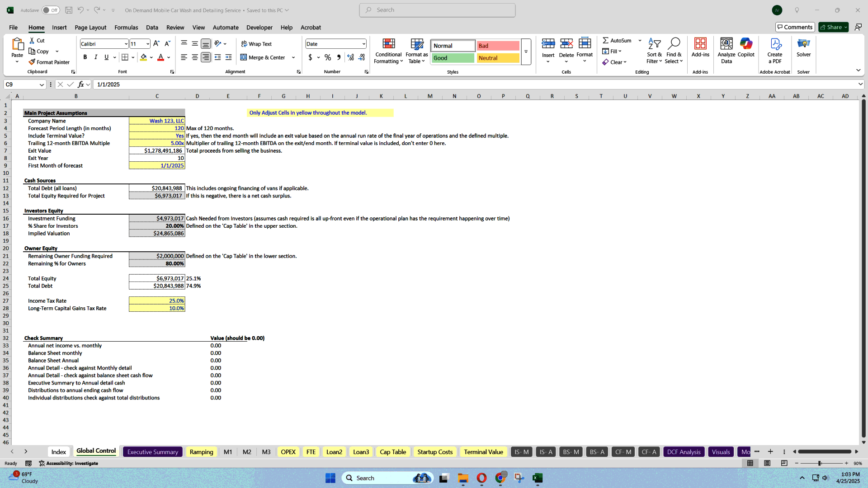Open the Insert ribbon tab
Image resolution: width=868 pixels, height=488 pixels.
click(x=59, y=28)
